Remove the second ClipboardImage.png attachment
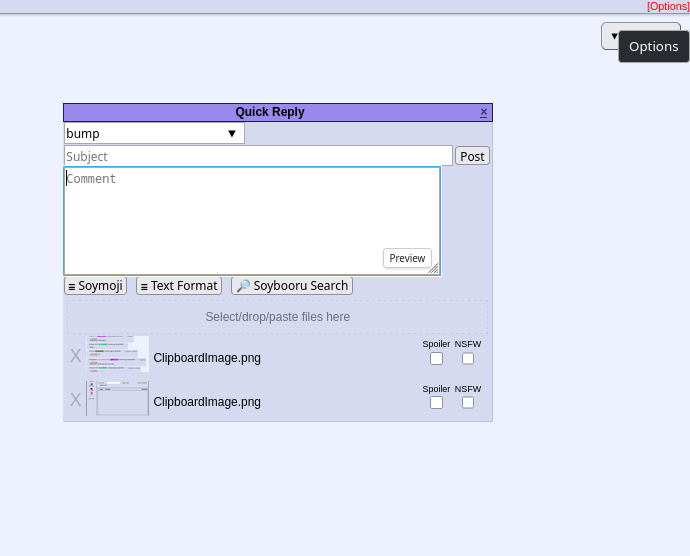Viewport: 690px width, 556px height. 75,400
